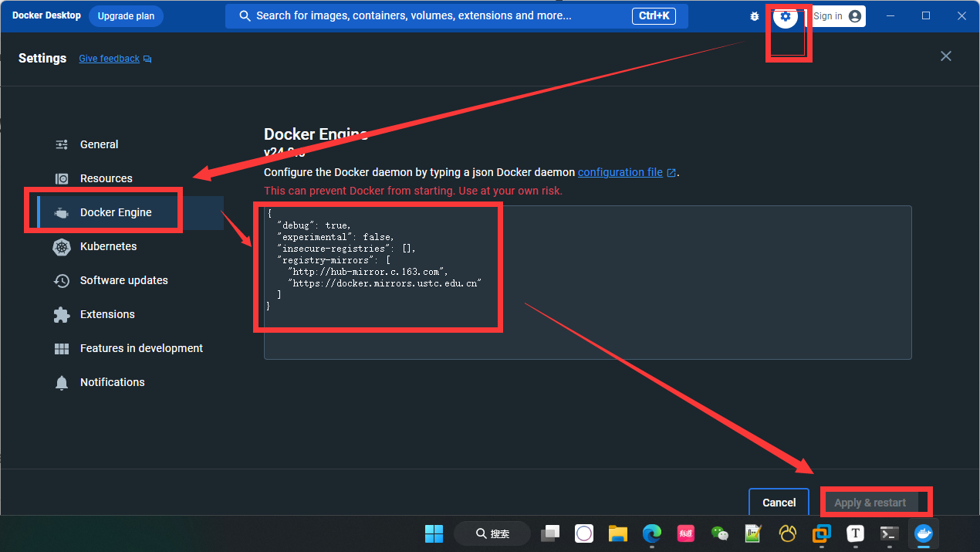Open Navicat from the taskbar
The height and width of the screenshot is (552, 980).
click(788, 533)
